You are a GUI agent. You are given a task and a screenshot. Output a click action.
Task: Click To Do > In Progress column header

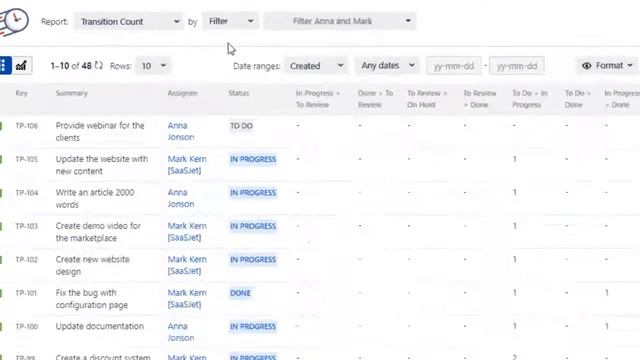530,99
